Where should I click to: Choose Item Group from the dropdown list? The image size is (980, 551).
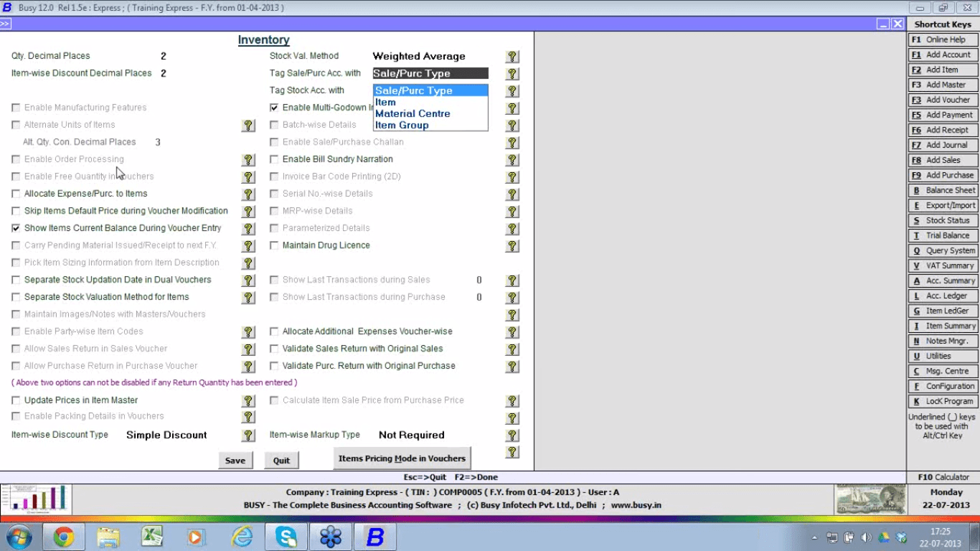(x=430, y=125)
